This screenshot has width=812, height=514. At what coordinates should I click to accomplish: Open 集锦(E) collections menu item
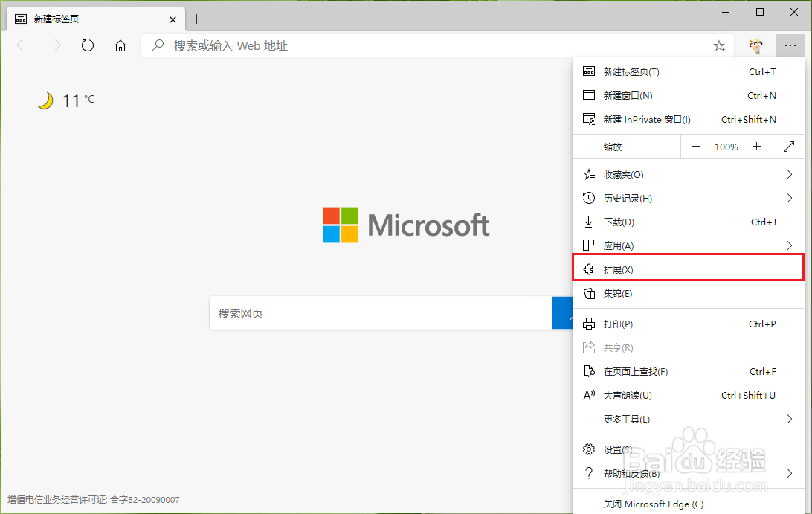689,293
